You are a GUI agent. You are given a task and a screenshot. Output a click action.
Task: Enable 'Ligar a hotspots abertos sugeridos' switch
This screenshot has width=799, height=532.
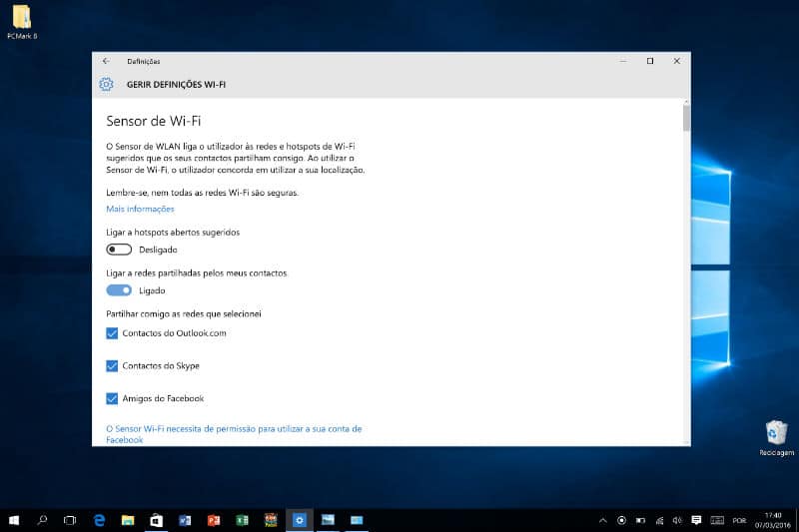point(119,250)
